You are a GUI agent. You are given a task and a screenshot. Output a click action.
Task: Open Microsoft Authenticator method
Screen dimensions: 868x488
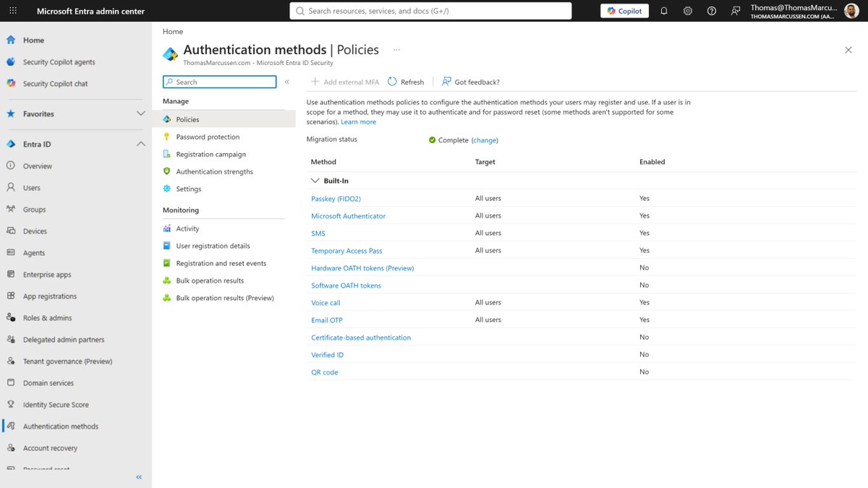[x=348, y=215]
